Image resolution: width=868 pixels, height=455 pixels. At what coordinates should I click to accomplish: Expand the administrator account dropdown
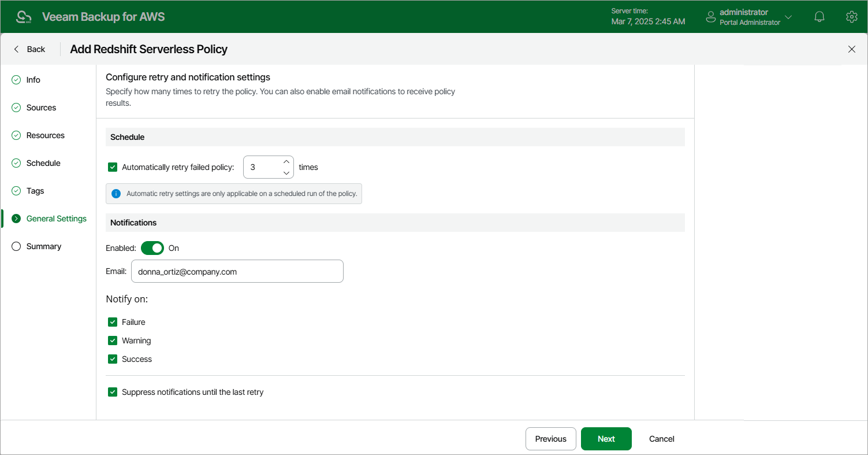click(x=788, y=17)
